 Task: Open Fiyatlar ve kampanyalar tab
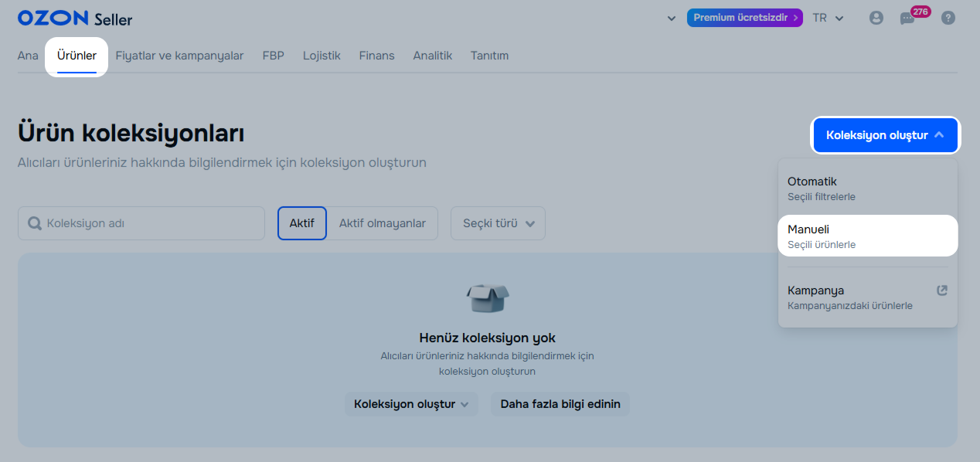[179, 56]
